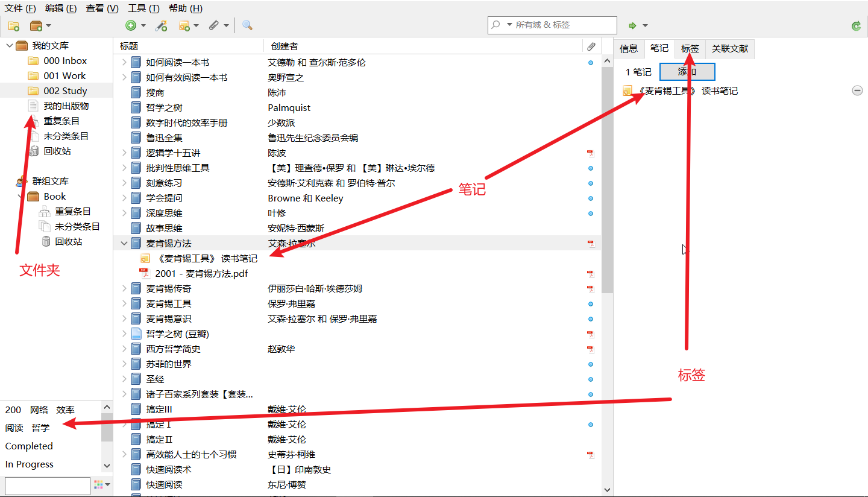Screen dimensions: 868x497
Task: Open the New Library dropdown arrow
Action: tap(48, 25)
